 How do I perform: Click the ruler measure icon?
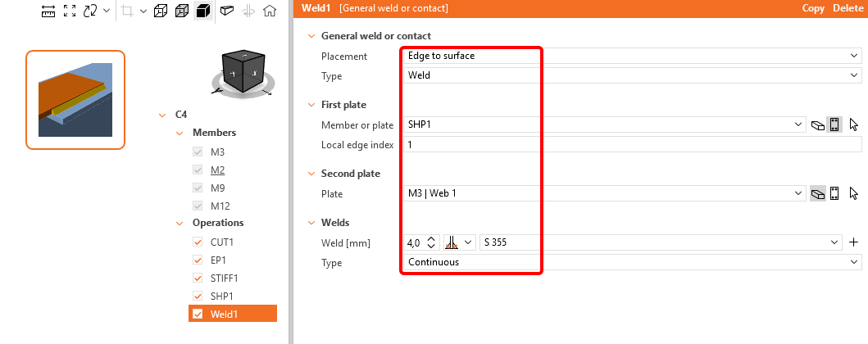tap(48, 11)
